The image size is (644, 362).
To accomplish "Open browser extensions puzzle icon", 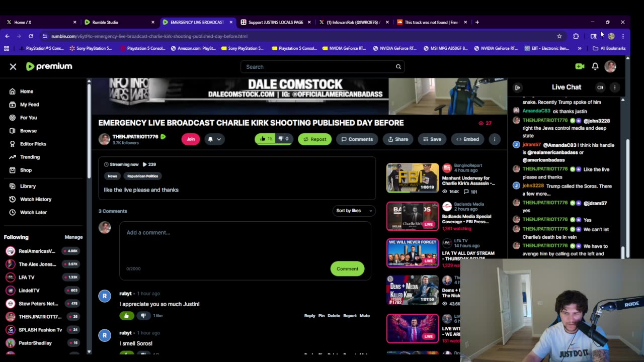I will tap(576, 36).
